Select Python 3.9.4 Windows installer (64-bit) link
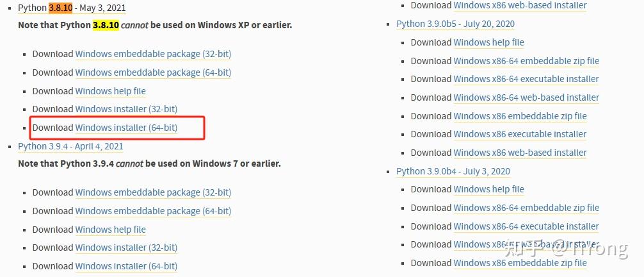 126,266
